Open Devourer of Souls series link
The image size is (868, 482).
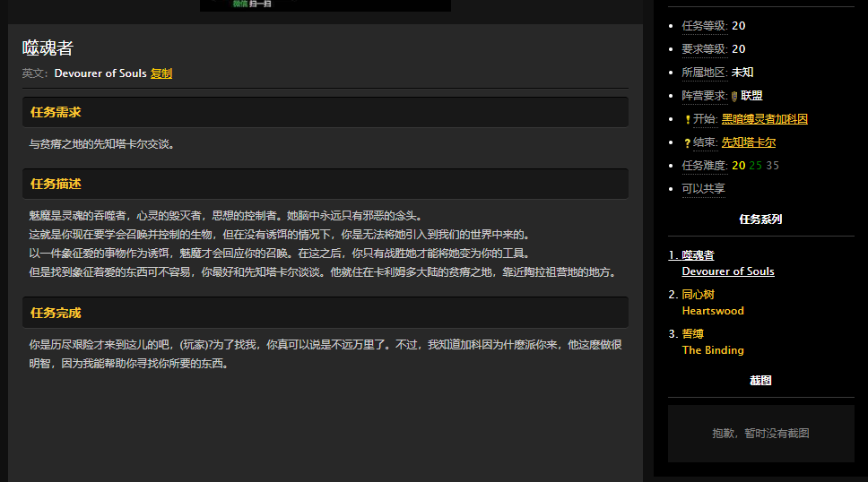pos(728,271)
